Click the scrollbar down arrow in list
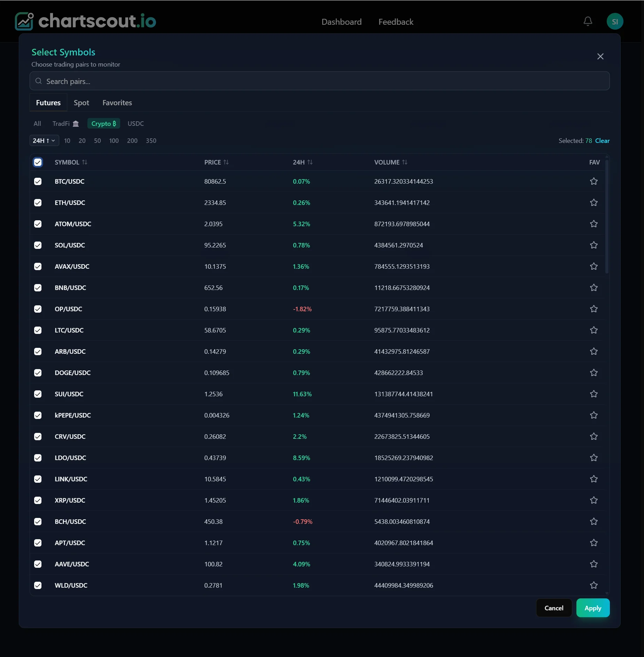The width and height of the screenshot is (644, 657). [x=607, y=593]
